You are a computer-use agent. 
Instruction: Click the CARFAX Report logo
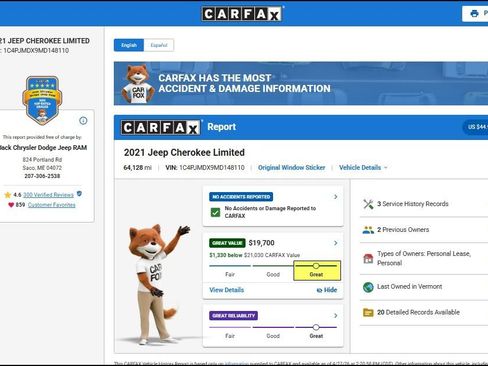pos(161,127)
